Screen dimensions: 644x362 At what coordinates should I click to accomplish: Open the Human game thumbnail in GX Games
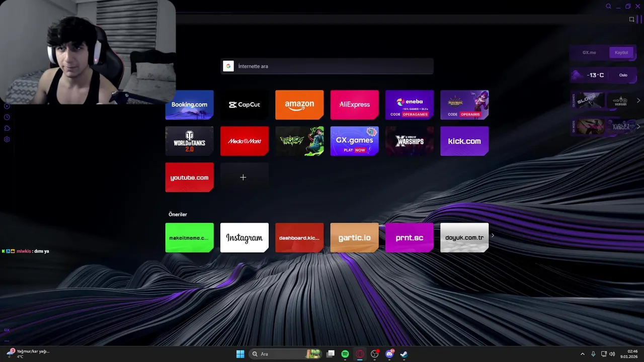pyautogui.click(x=620, y=100)
